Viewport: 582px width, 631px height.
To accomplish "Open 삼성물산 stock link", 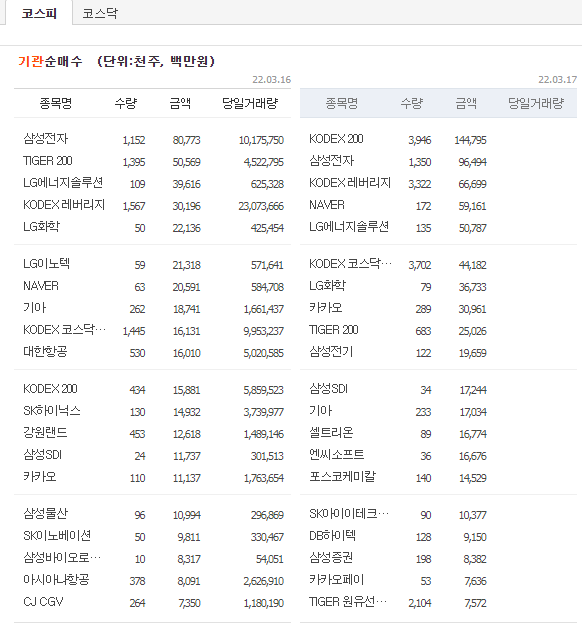I will [45, 514].
